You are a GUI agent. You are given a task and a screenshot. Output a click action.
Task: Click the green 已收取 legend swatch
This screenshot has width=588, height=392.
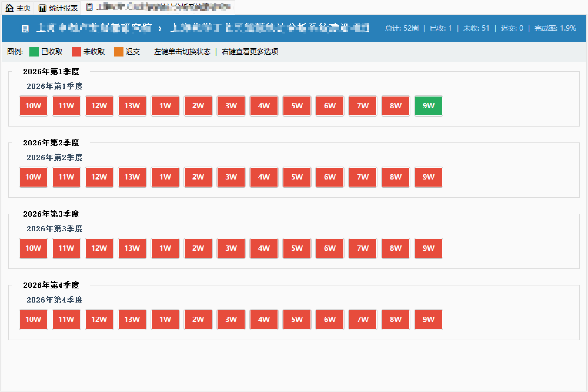[34, 52]
